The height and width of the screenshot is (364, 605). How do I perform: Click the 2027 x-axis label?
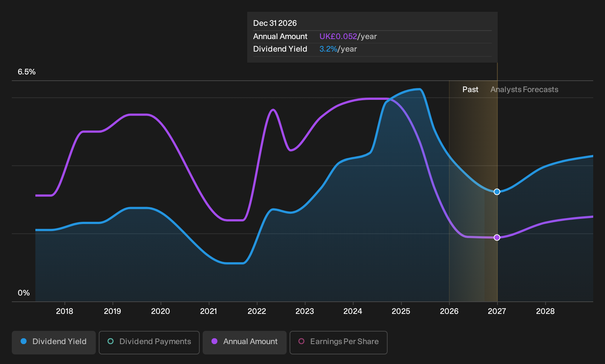coord(497,311)
